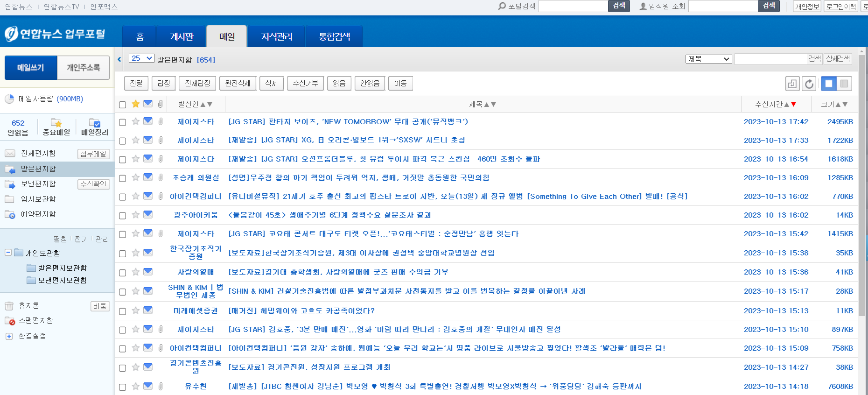Sort by 수신시간 column header
Image resolution: width=868 pixels, height=395 pixels.
point(776,104)
